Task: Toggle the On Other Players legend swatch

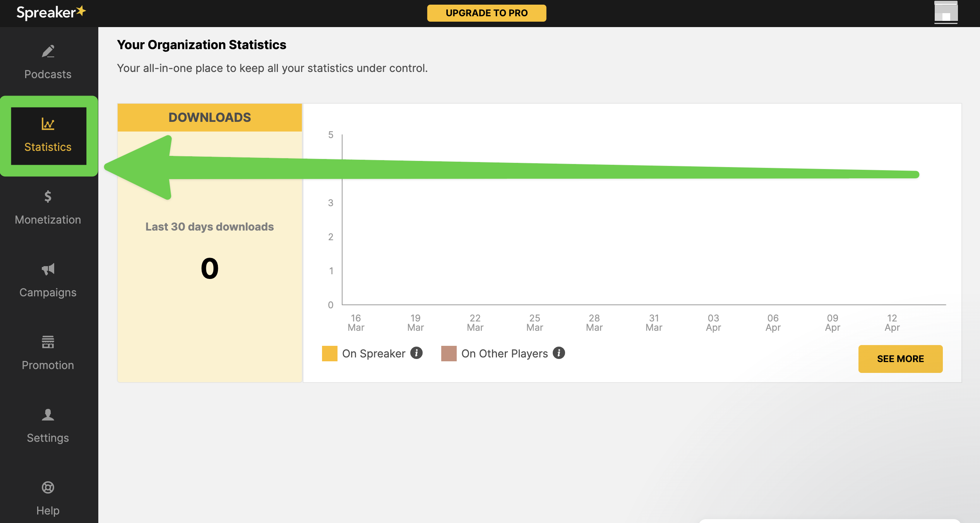Action: [x=449, y=354]
